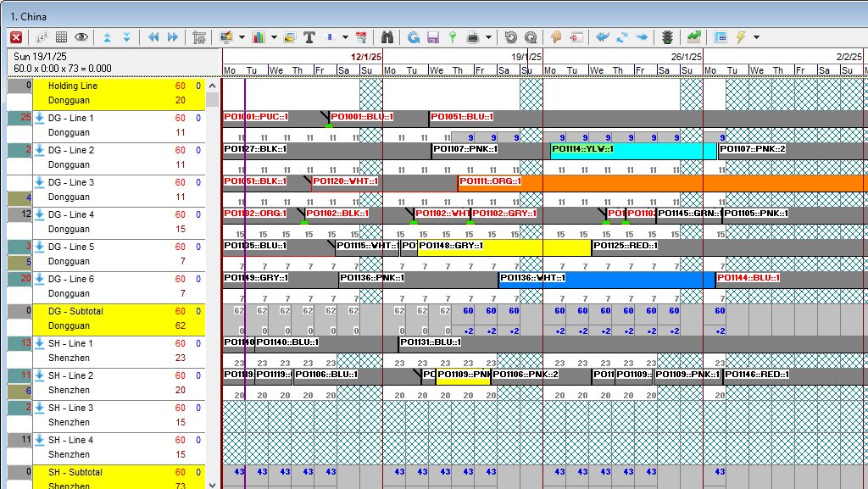The height and width of the screenshot is (489, 868).
Task: Open dropdown next to bar chart icon
Action: coord(274,37)
